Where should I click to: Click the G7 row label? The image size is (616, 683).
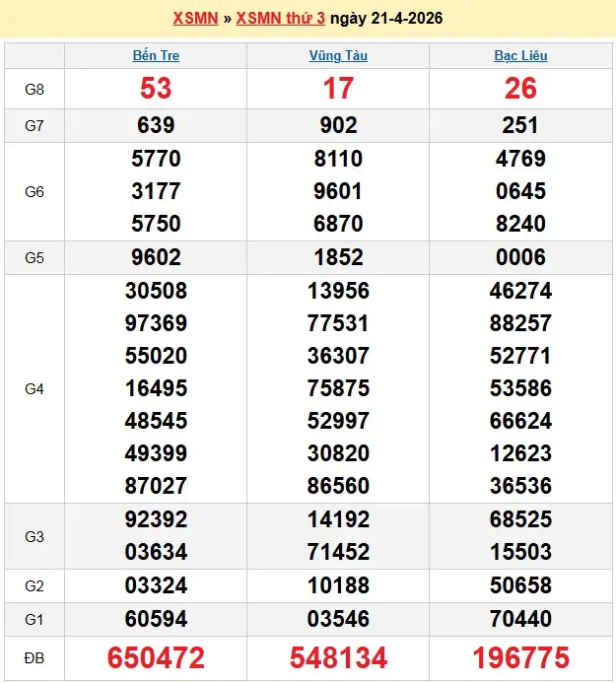click(34, 125)
